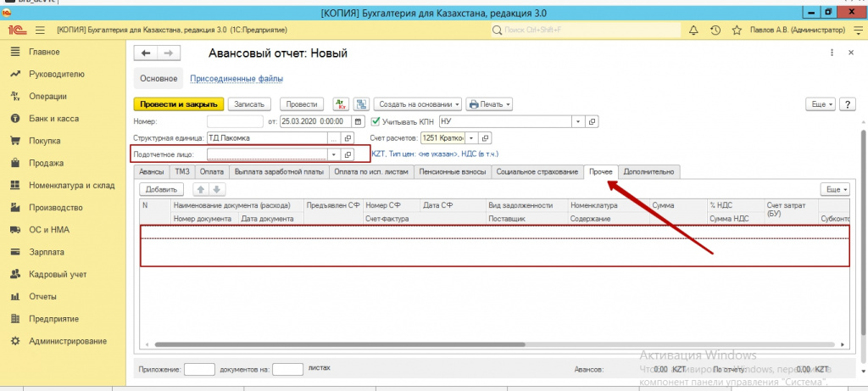868x391 pixels.
Task: Click the back navigation arrow
Action: 146,53
